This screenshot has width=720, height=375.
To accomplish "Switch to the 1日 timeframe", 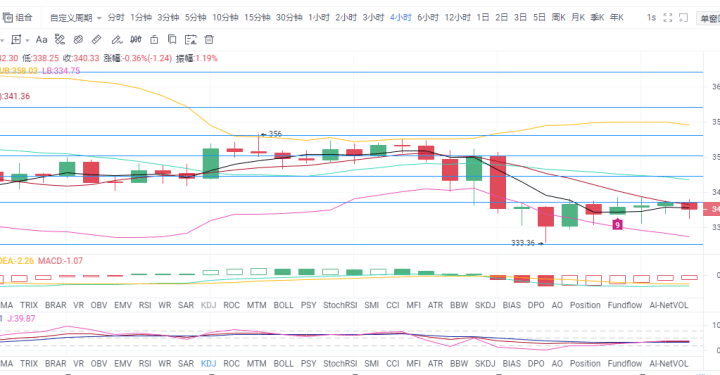I will 483,17.
